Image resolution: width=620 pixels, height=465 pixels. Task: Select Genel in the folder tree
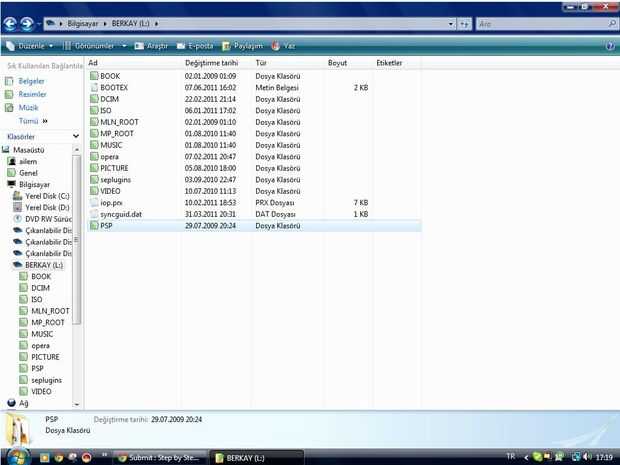point(28,173)
